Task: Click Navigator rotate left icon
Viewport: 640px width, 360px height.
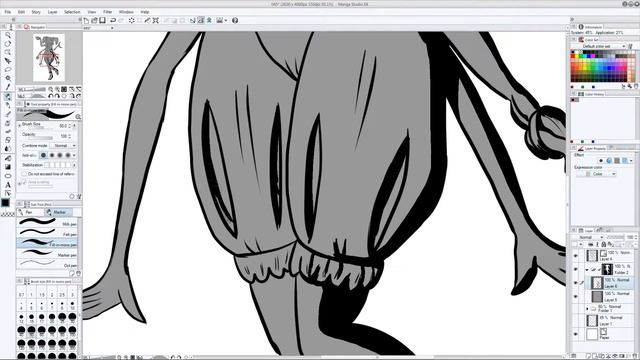Action: pos(51,96)
